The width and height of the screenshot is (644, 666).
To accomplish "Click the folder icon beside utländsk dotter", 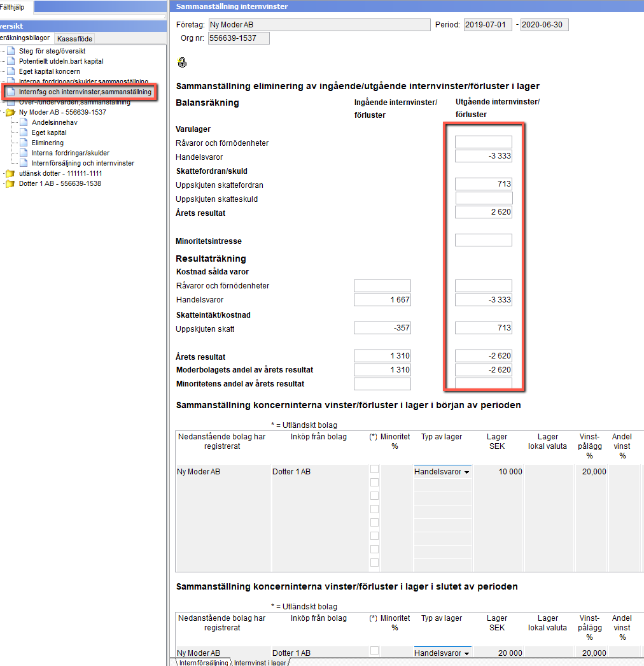I will tap(10, 173).
